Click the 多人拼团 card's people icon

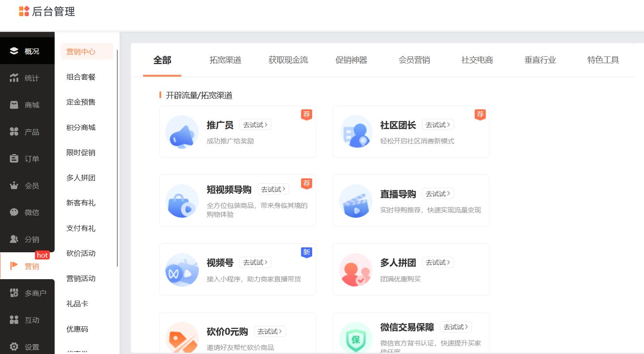[356, 270]
